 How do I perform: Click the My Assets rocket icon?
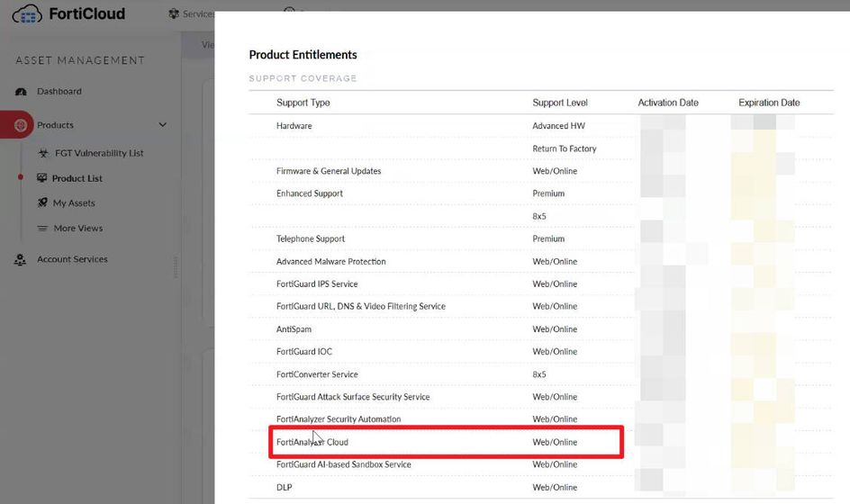(x=42, y=203)
